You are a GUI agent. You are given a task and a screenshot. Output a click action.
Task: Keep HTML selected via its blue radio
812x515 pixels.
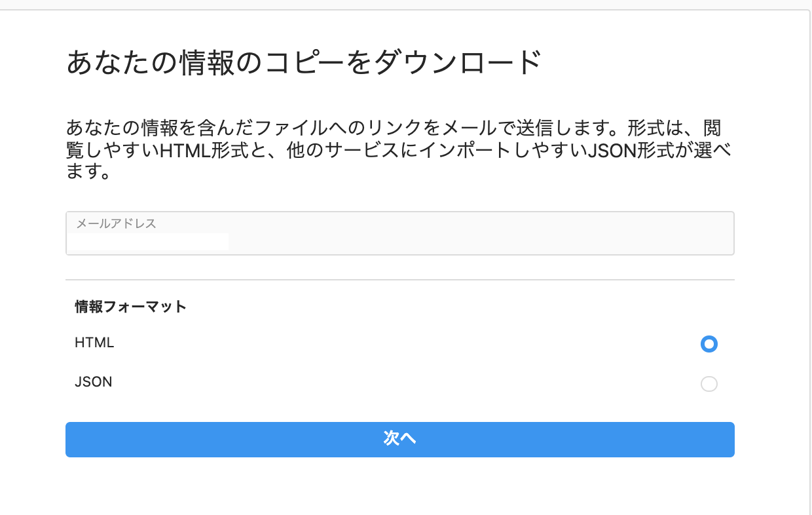tap(709, 344)
